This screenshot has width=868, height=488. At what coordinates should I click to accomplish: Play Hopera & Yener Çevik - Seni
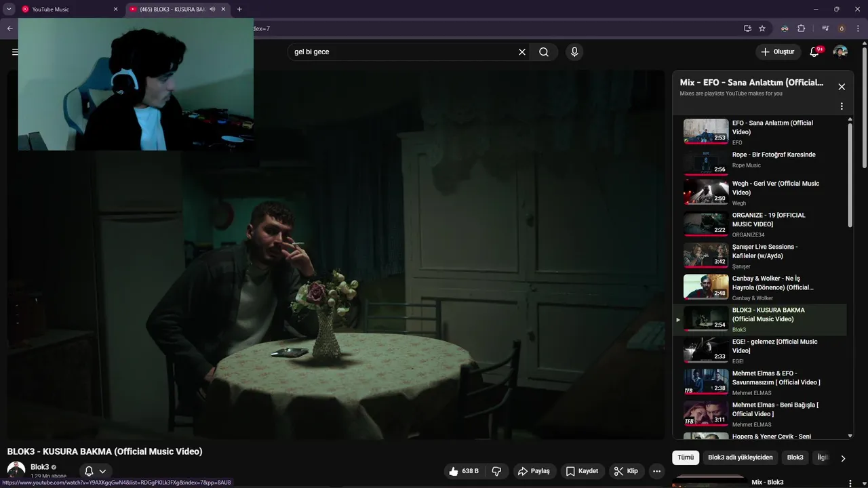760,436
